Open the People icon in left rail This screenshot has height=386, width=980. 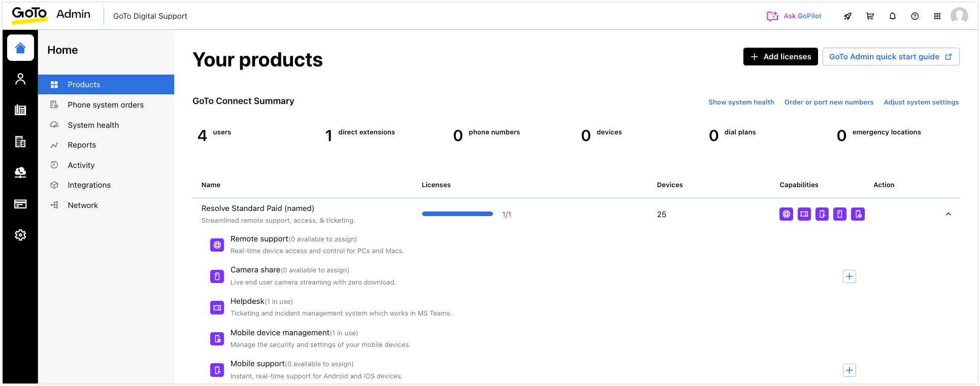(20, 79)
